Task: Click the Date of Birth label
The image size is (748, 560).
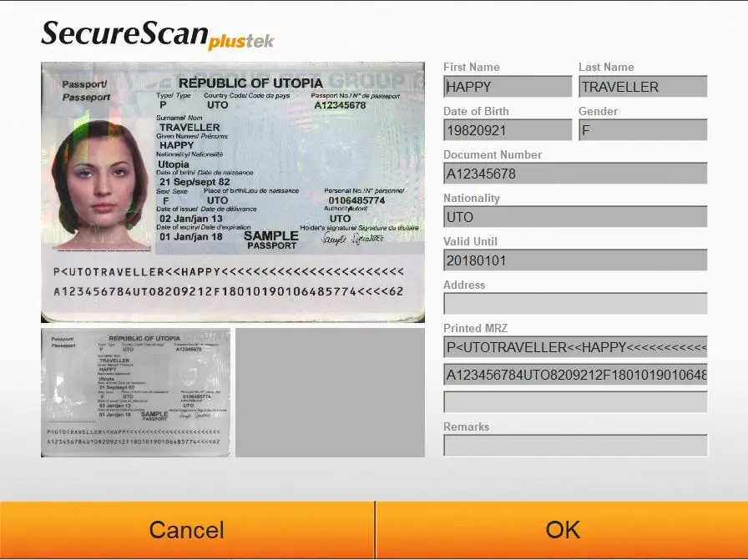Action: click(x=476, y=111)
